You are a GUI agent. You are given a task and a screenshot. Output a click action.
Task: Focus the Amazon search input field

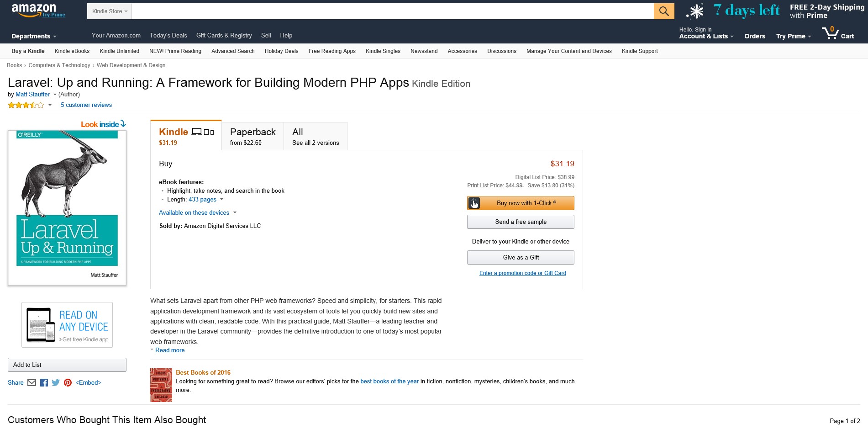(x=392, y=11)
